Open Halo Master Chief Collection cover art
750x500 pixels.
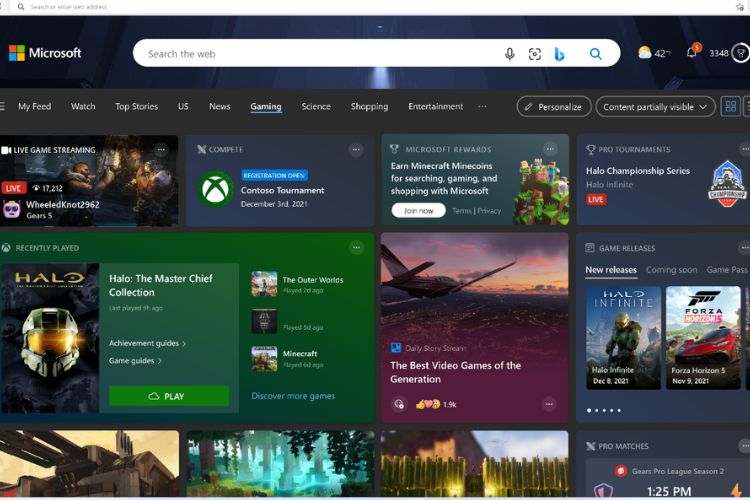coord(50,338)
